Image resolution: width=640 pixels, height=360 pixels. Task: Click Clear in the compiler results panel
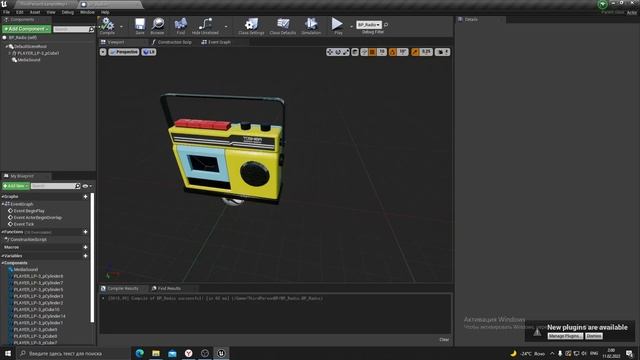(444, 340)
